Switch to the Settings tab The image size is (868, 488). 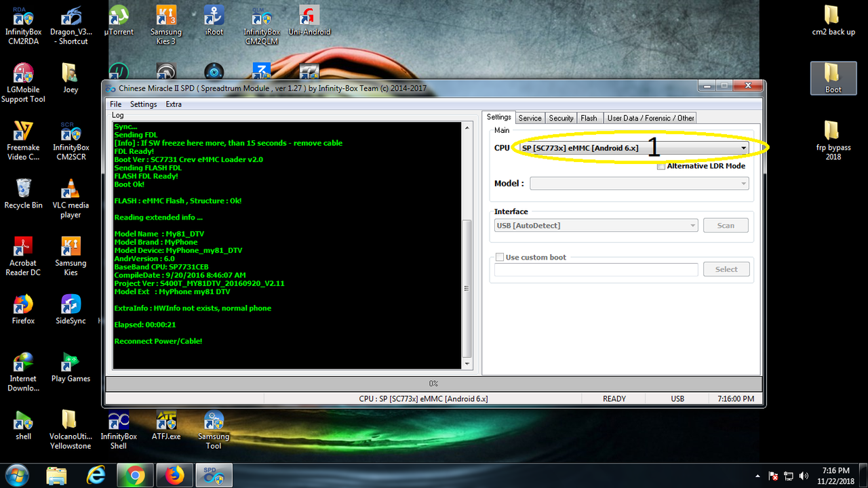coord(499,117)
